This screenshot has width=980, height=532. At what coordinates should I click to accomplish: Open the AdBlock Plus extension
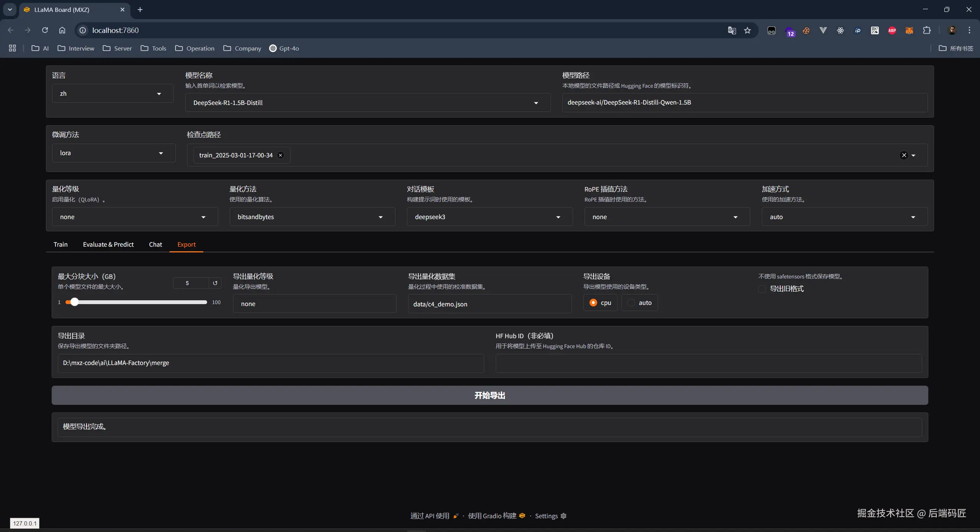coord(892,30)
